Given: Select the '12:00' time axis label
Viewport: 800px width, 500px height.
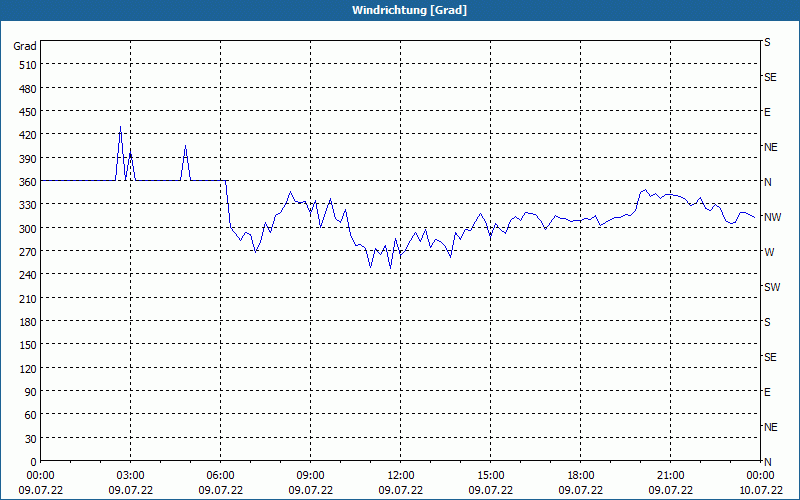Looking at the screenshot, I should coord(401,476).
